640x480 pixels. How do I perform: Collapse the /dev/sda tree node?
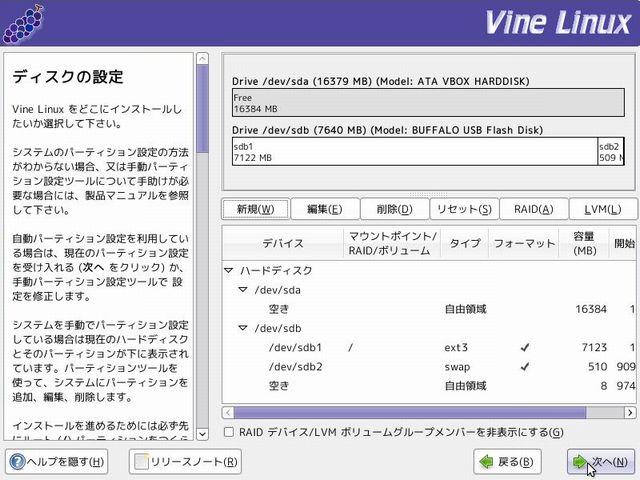243,290
